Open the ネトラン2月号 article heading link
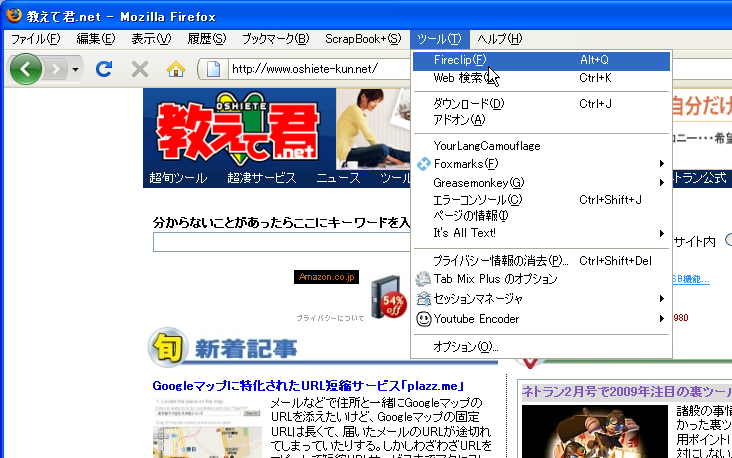Screen dimensions: 732x458 tap(626, 391)
